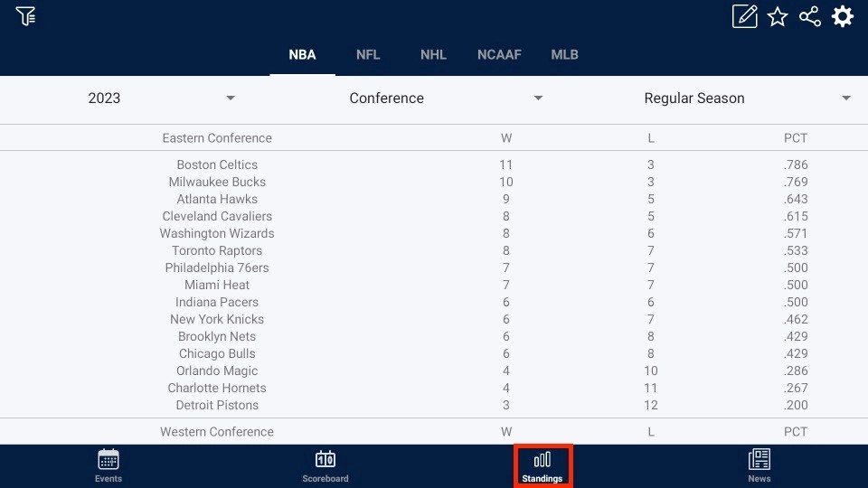Click Eastern Conference W column header

tap(506, 137)
